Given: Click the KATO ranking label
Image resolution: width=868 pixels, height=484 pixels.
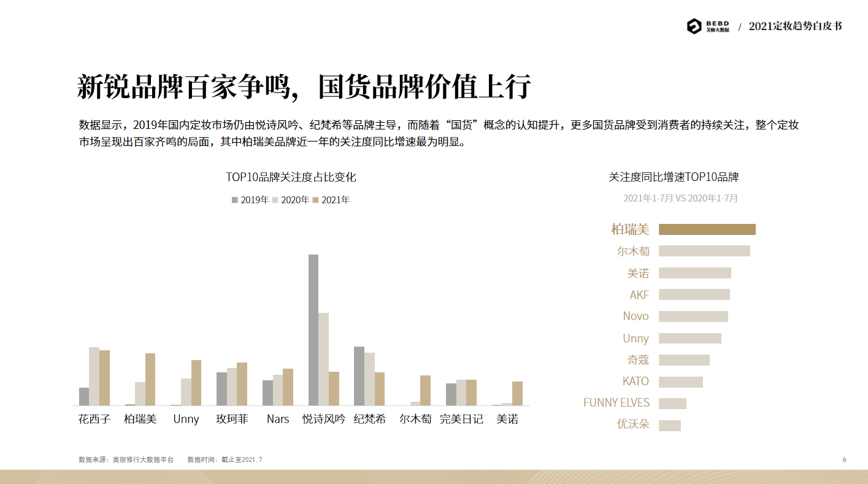Looking at the screenshot, I should tap(636, 382).
